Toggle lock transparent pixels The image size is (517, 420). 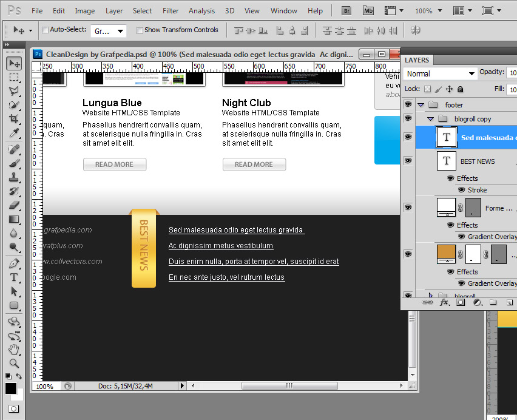point(427,89)
